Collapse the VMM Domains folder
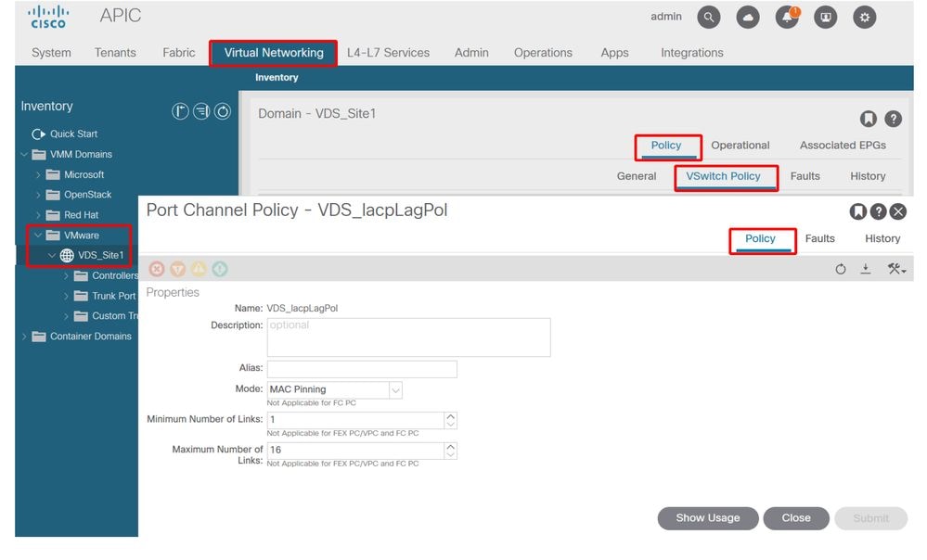This screenshot has height=560, width=927. [x=24, y=154]
